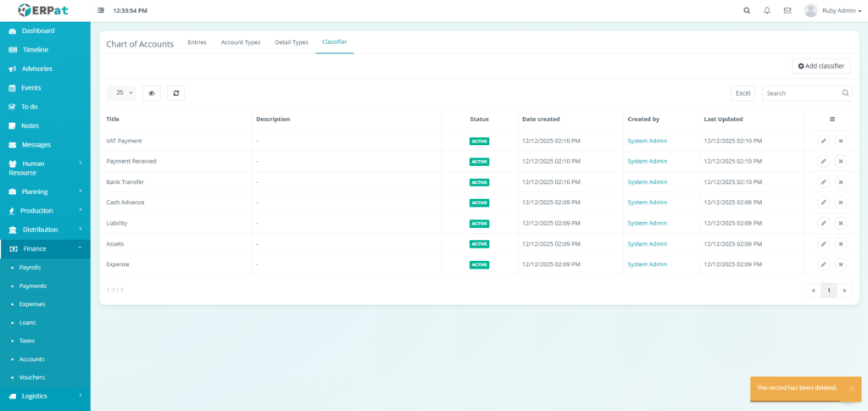868x411 pixels.
Task: Switch to the Account Types tab
Action: pyautogui.click(x=240, y=42)
